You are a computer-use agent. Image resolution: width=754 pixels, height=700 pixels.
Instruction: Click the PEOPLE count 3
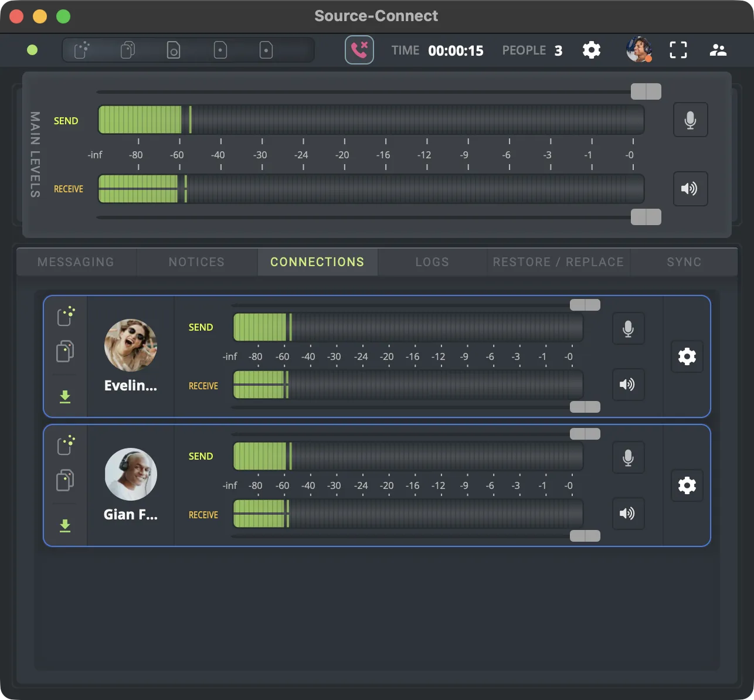(x=558, y=50)
